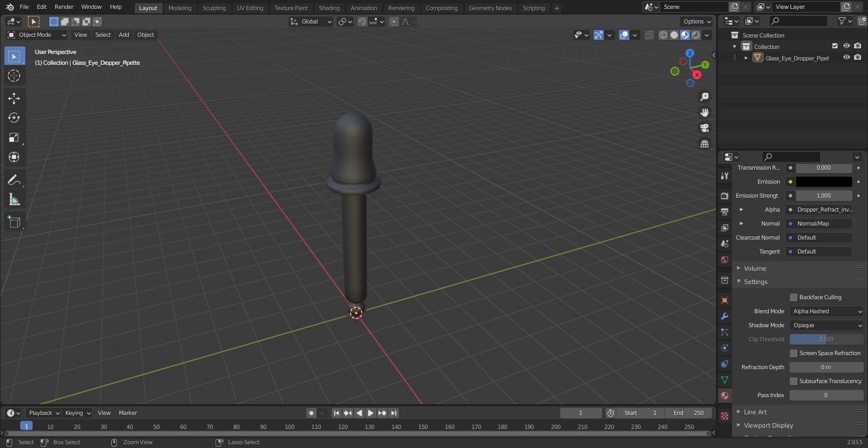Open the Options button in viewport
Viewport: 868px width, 448px height.
[x=697, y=22]
